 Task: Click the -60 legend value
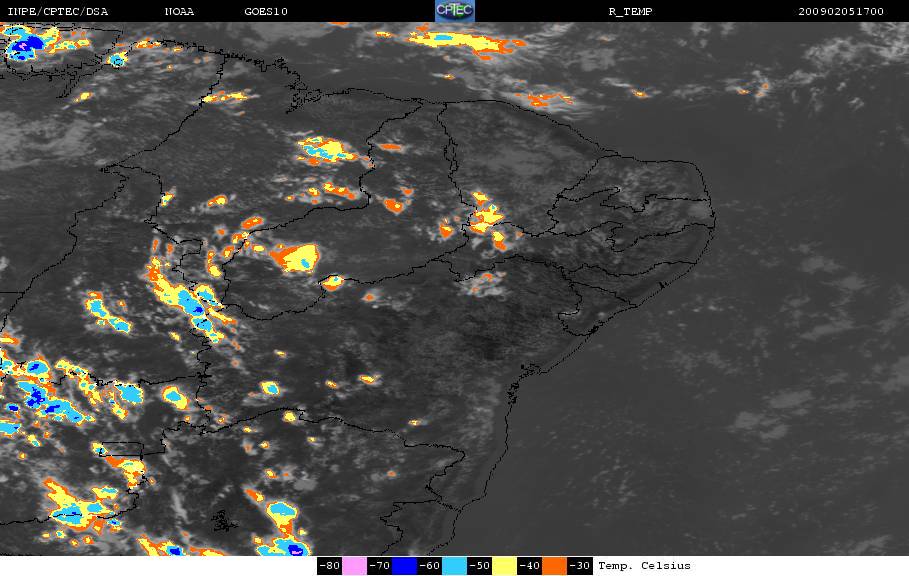[x=430, y=566]
